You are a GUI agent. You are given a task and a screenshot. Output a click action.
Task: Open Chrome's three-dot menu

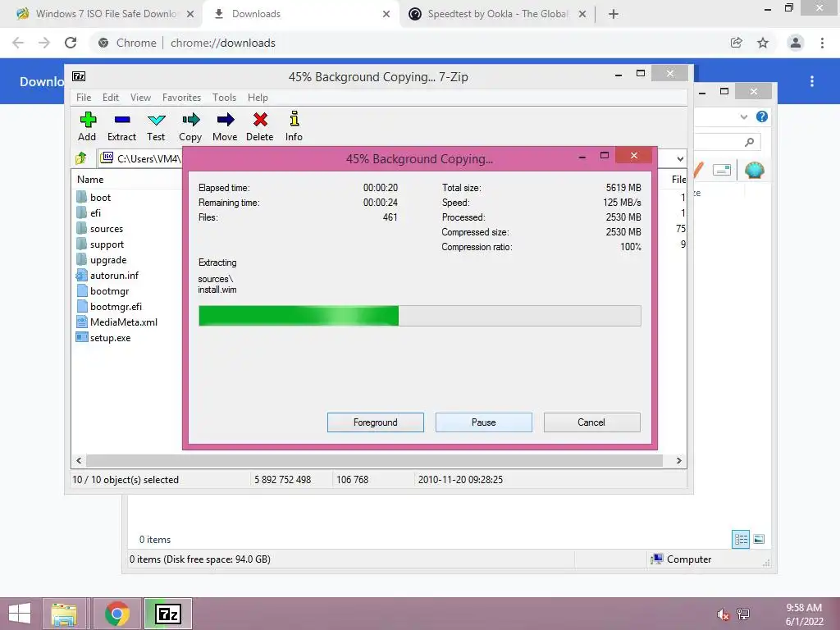point(822,43)
